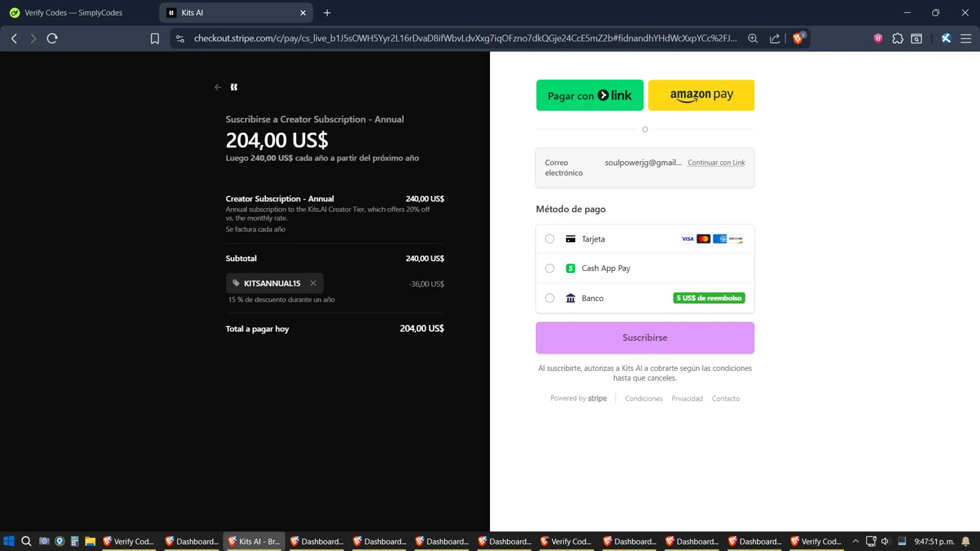Open the extensions puzzle piece menu

(x=898, y=39)
